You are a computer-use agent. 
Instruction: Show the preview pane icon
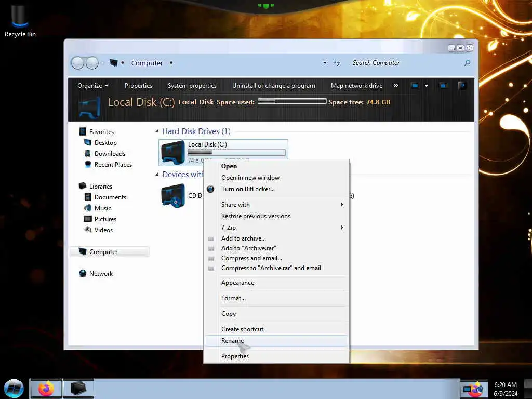443,86
